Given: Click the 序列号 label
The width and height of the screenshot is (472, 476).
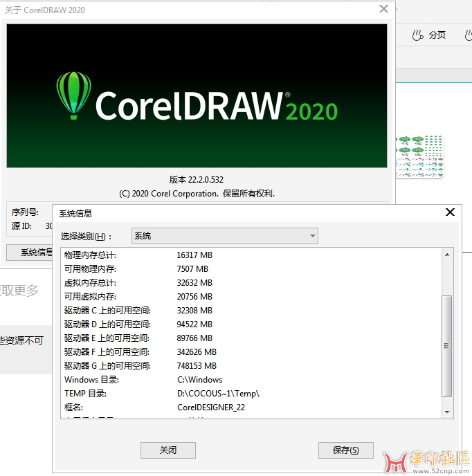Looking at the screenshot, I should [x=25, y=212].
